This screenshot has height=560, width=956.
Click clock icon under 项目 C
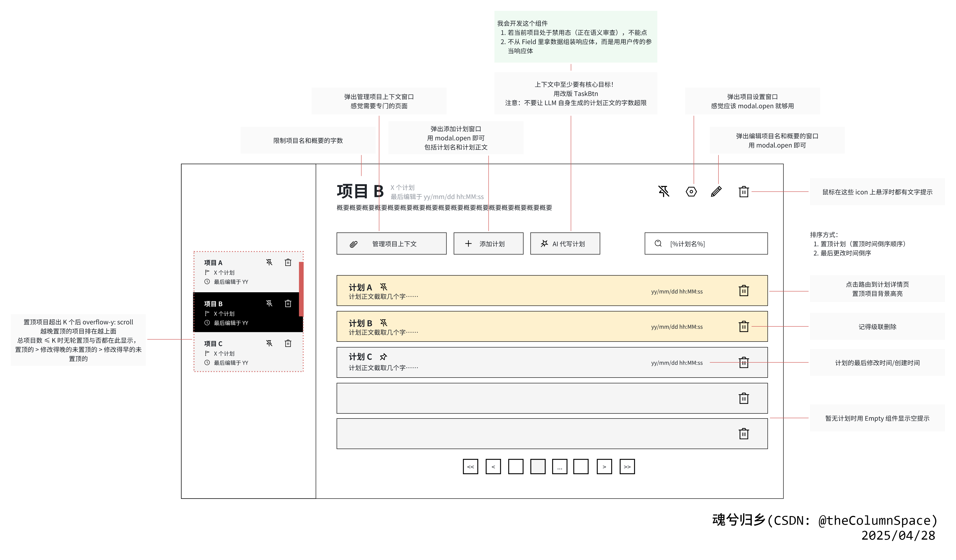[x=207, y=362]
